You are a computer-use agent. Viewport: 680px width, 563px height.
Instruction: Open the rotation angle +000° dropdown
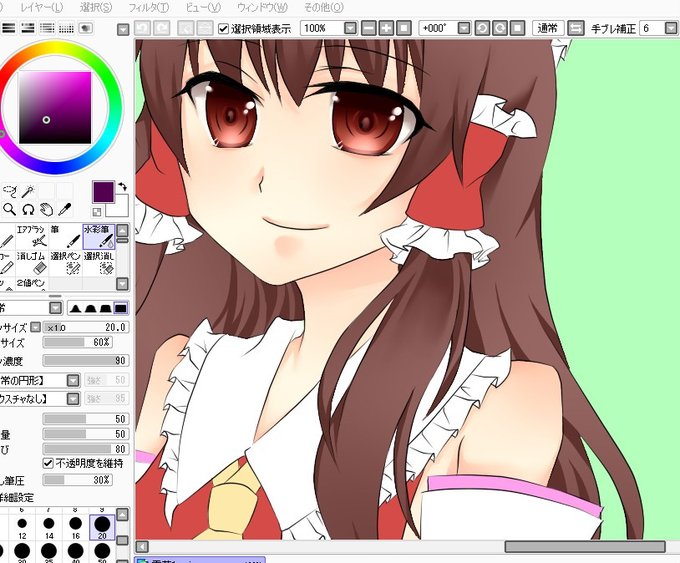click(x=464, y=29)
